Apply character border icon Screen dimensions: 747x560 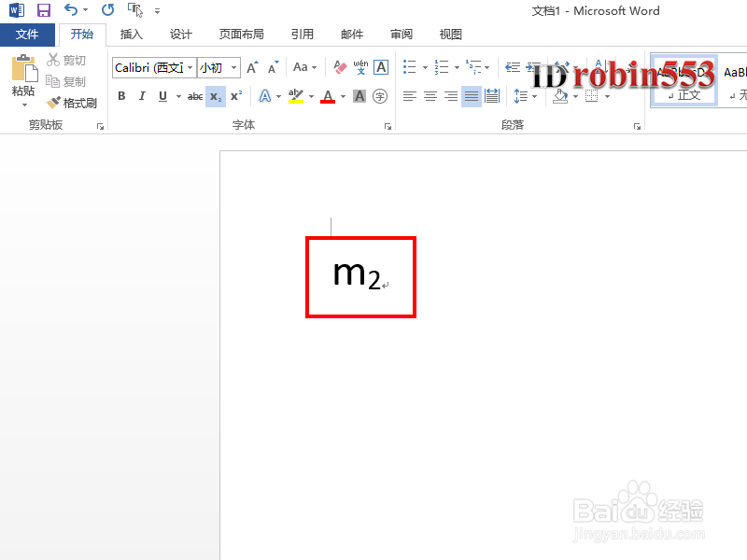[x=381, y=67]
